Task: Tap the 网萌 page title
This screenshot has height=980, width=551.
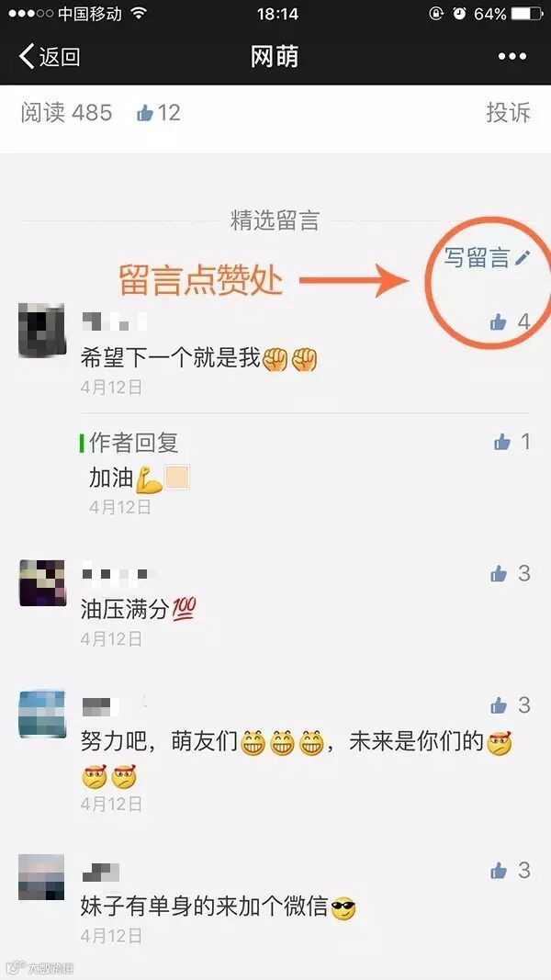Action: 275,57
